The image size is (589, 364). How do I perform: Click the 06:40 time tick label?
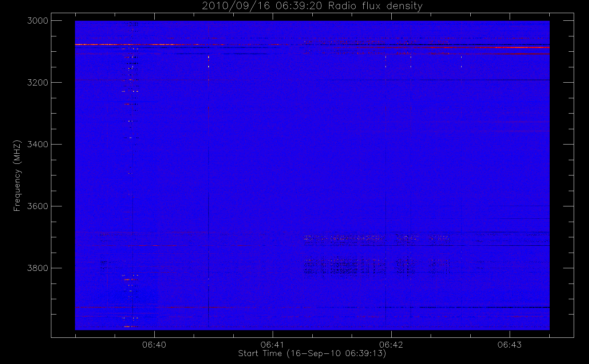154,345
